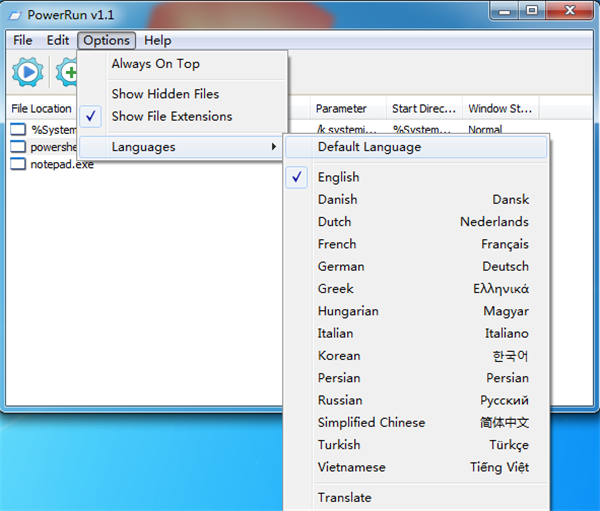The image size is (600, 511).
Task: Click the powershell entry icon in list
Action: coord(18,147)
